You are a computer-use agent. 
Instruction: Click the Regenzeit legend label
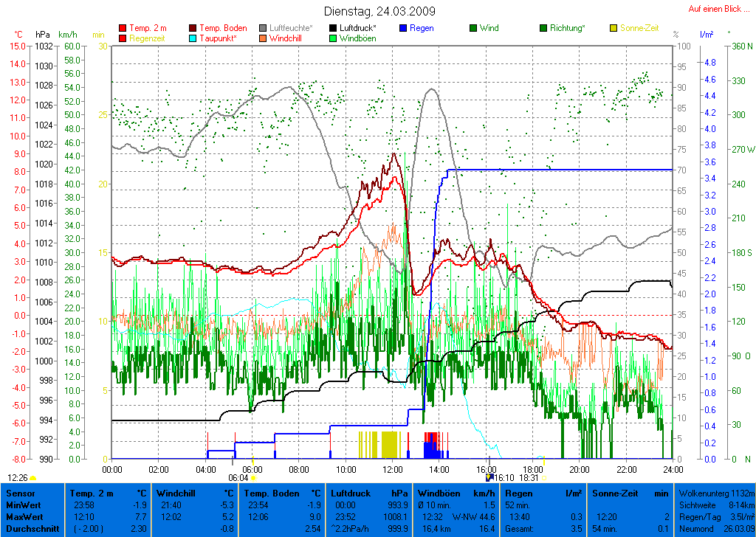click(x=148, y=38)
